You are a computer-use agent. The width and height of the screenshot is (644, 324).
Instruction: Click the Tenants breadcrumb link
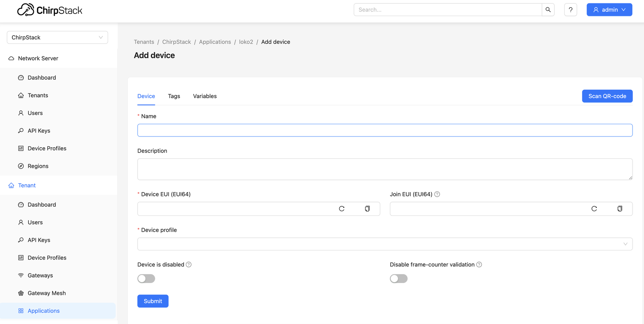(144, 42)
